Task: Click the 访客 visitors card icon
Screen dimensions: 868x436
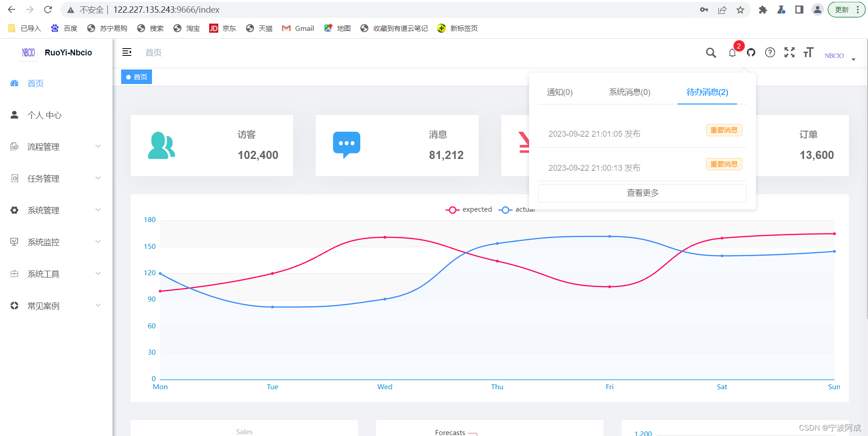Action: point(161,145)
